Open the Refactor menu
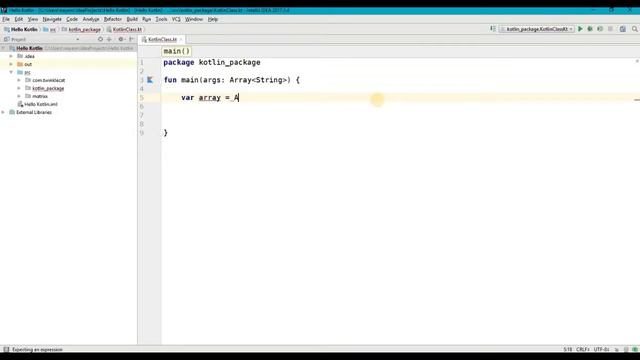 tap(113, 19)
